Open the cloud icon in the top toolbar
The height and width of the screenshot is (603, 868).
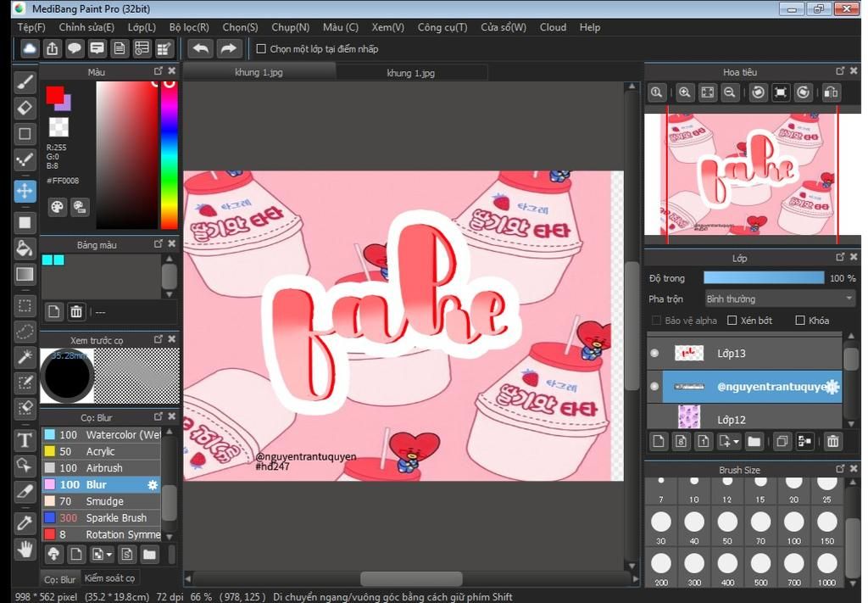pyautogui.click(x=30, y=48)
